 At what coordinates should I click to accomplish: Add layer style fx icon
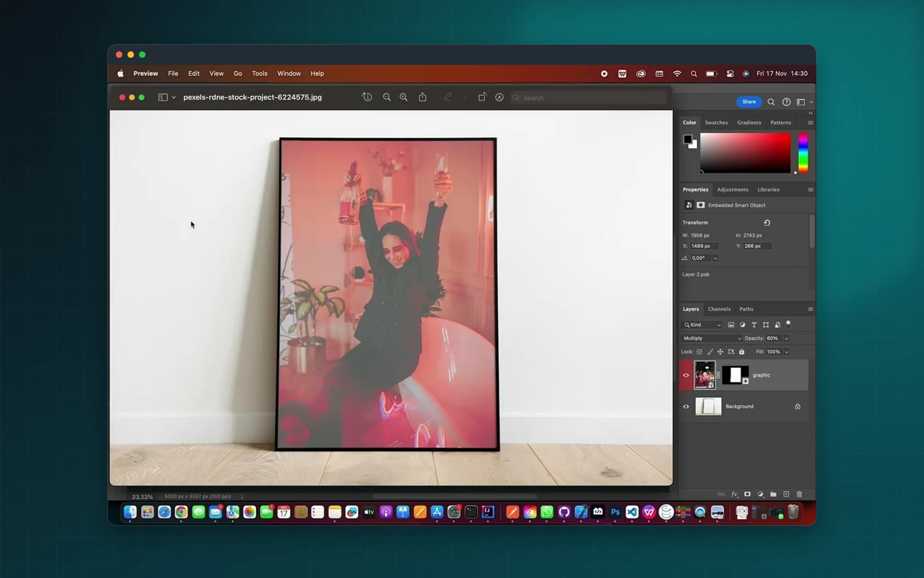[x=734, y=494]
